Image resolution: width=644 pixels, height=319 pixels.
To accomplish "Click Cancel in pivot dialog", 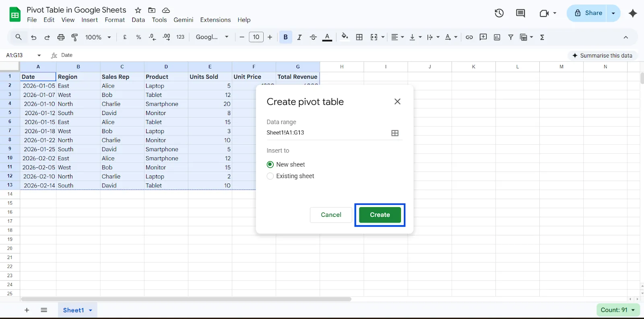I will [331, 215].
